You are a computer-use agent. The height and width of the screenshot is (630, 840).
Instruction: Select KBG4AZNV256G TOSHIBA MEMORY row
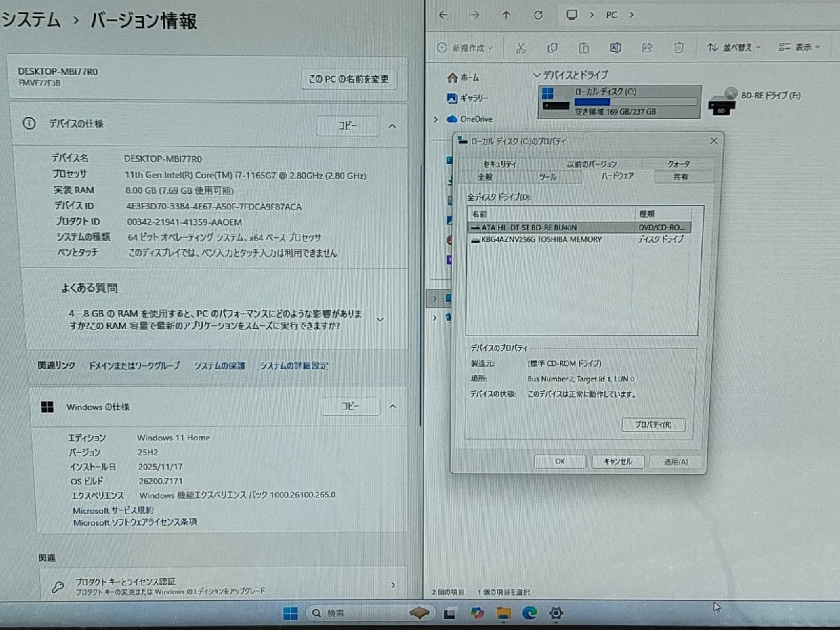580,239
